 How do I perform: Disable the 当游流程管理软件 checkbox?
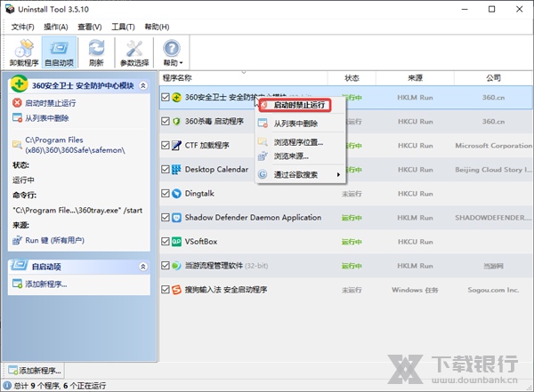point(166,265)
